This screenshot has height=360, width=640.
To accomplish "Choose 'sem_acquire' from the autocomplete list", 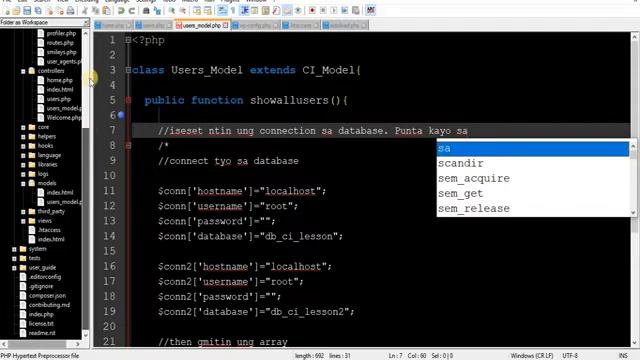I will [533, 179].
